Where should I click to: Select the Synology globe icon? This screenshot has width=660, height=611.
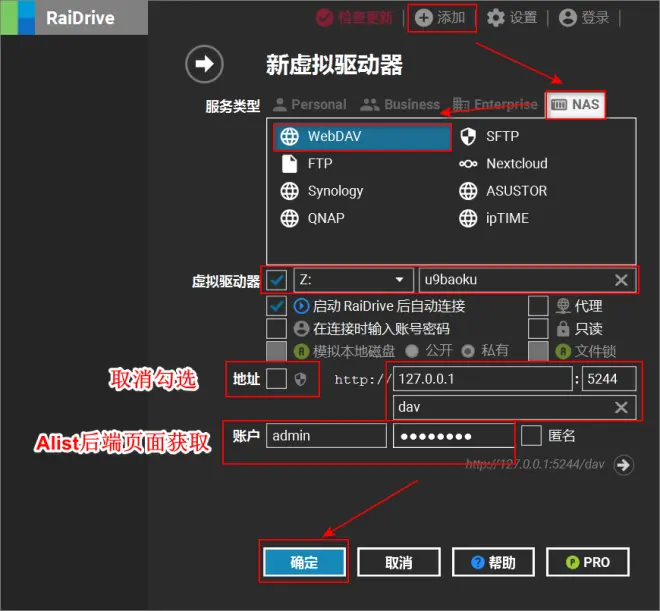click(290, 191)
